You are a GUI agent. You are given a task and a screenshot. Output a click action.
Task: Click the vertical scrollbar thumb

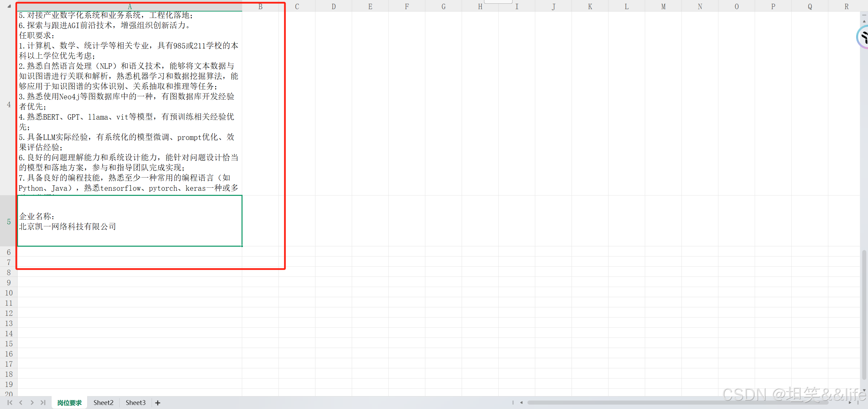pyautogui.click(x=864, y=315)
